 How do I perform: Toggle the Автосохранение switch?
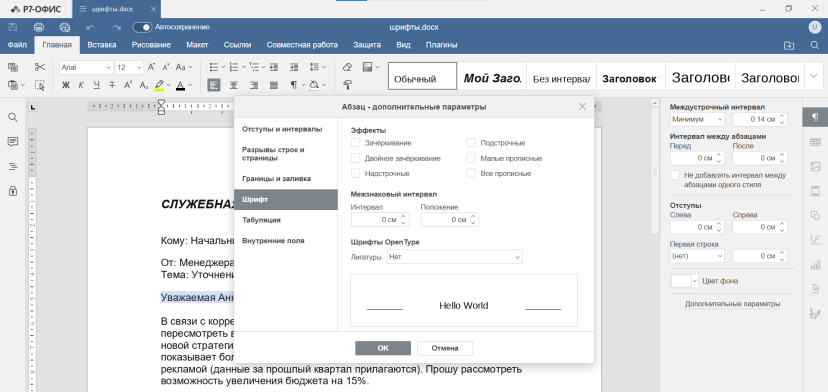pos(142,27)
